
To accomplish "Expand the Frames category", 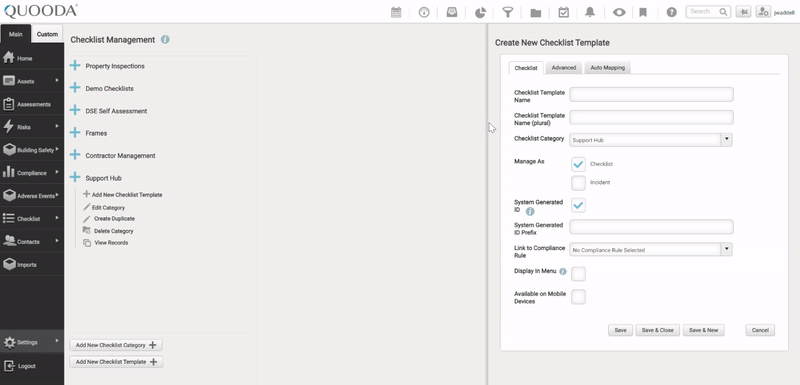I will coord(75,133).
